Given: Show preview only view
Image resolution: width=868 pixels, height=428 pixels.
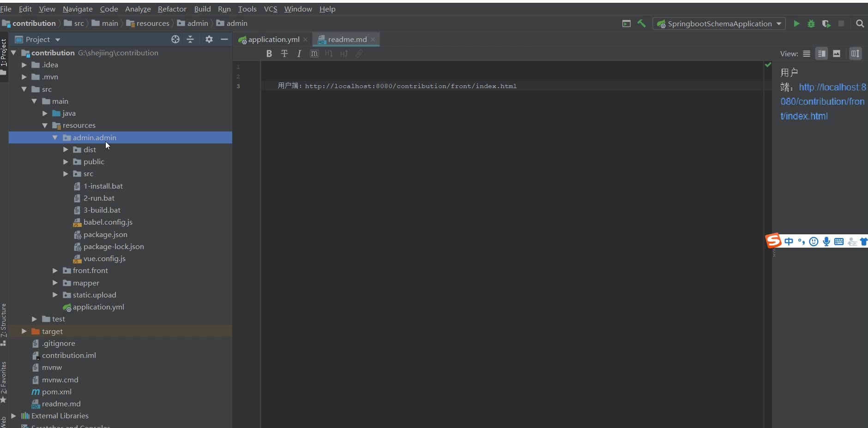Looking at the screenshot, I should click(837, 53).
